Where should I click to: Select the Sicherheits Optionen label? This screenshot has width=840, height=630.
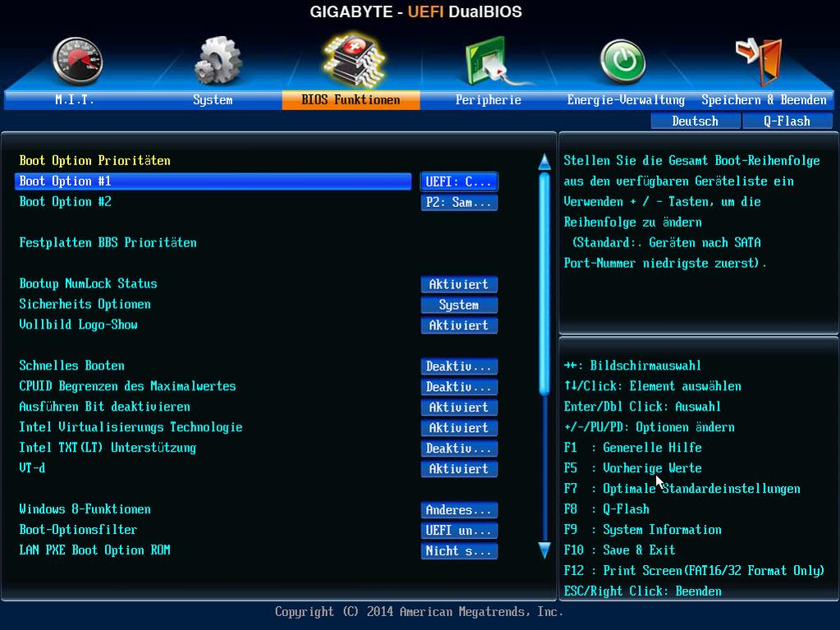85,304
